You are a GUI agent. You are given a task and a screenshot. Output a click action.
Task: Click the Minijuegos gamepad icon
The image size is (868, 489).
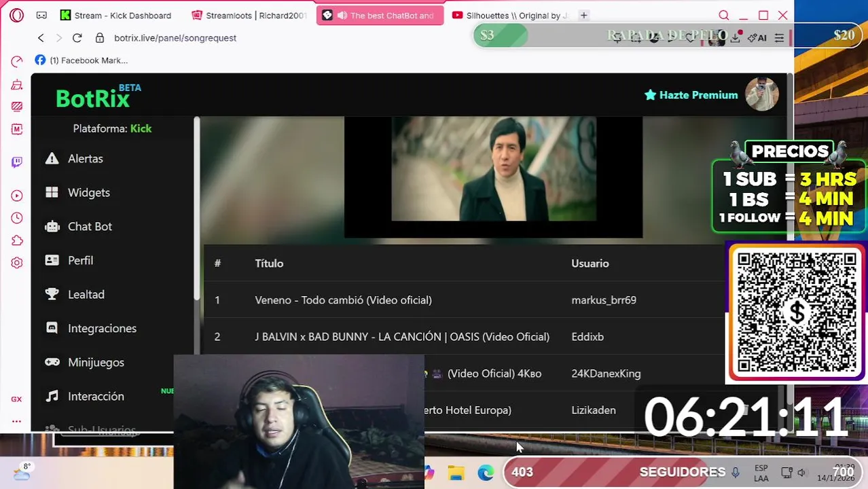pyautogui.click(x=52, y=362)
